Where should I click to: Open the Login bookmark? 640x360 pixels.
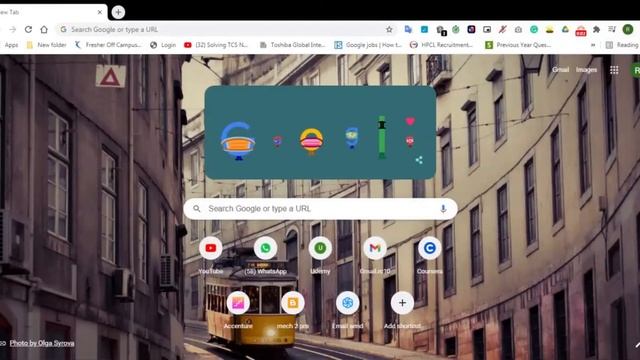click(x=163, y=45)
